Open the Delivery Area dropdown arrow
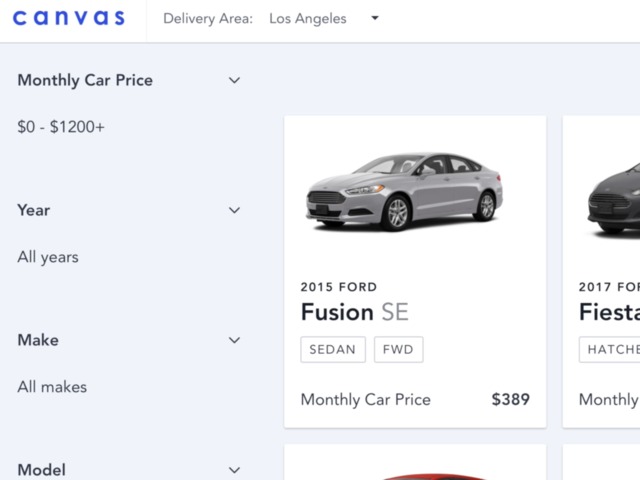Viewport: 640px width, 480px height. coord(375,18)
